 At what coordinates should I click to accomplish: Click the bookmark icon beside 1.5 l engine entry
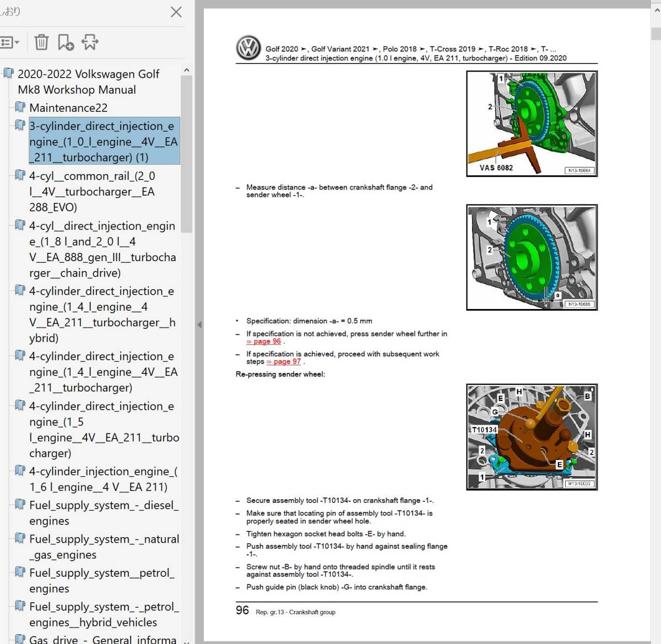pyautogui.click(x=20, y=405)
